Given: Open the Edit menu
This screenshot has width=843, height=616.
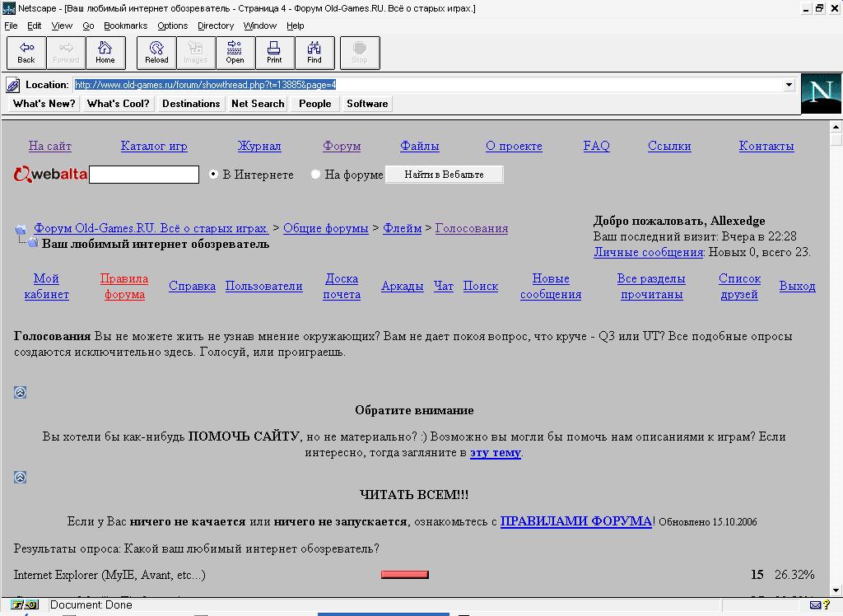Looking at the screenshot, I should click(35, 26).
